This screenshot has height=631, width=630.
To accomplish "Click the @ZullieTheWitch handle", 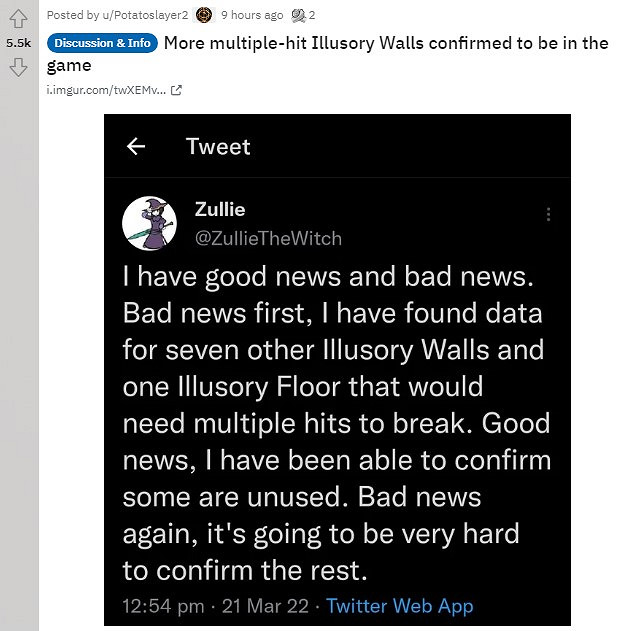I will pos(267,238).
